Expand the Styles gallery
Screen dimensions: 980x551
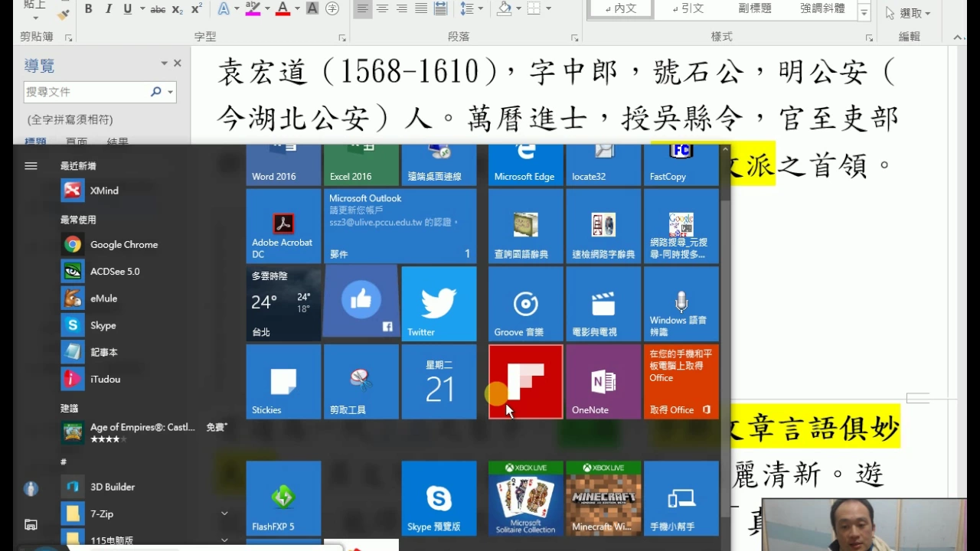tap(864, 12)
